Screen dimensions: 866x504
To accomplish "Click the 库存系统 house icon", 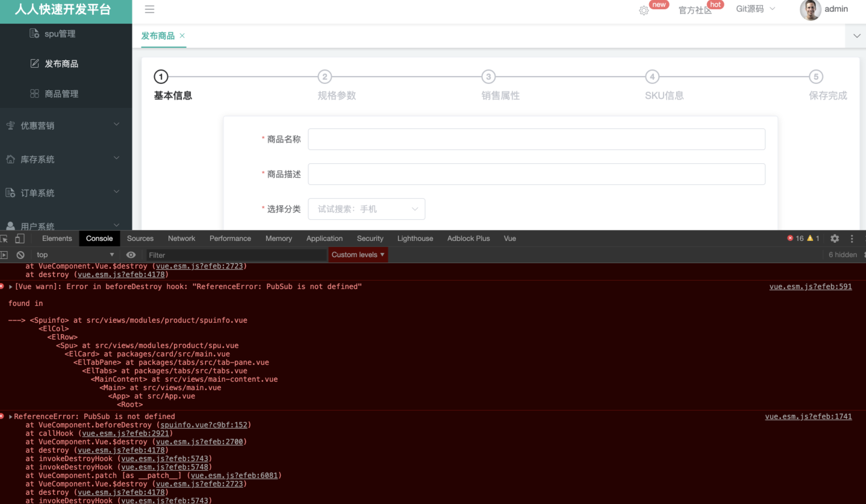I will pyautogui.click(x=11, y=159).
